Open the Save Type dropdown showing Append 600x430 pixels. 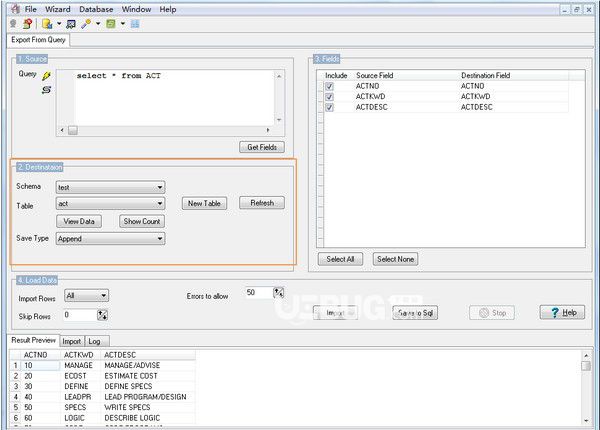(x=111, y=239)
